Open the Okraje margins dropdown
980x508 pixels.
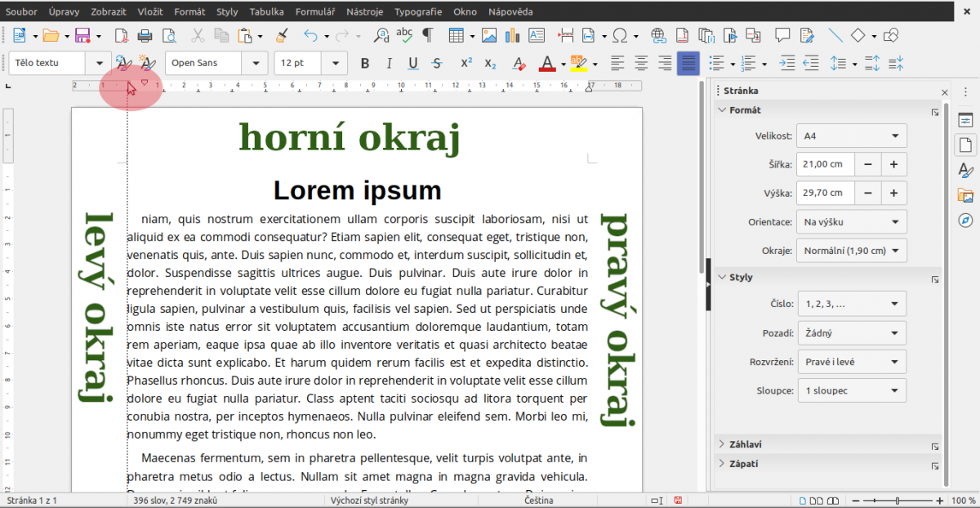(x=852, y=251)
